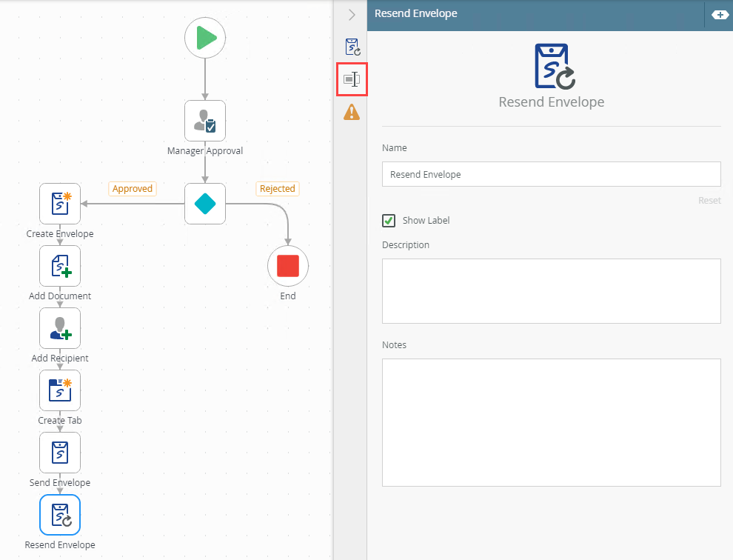Click the Reset link under Name
This screenshot has height=560, width=733.
709,201
